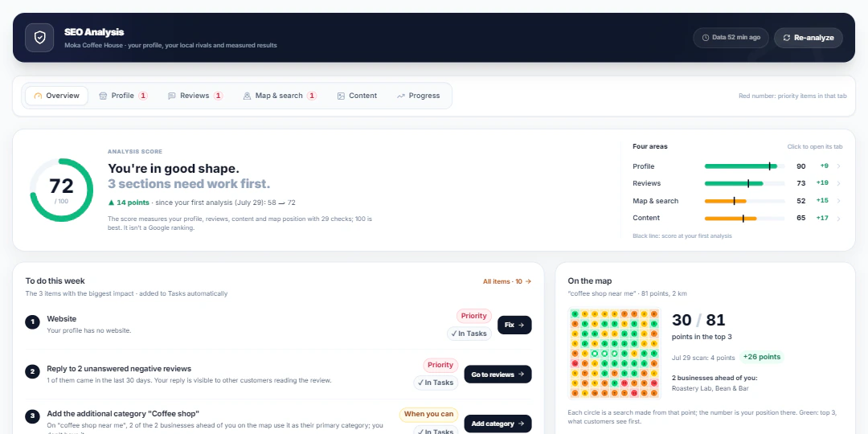
Task: Click Fix for the Website item
Action: [x=514, y=325]
